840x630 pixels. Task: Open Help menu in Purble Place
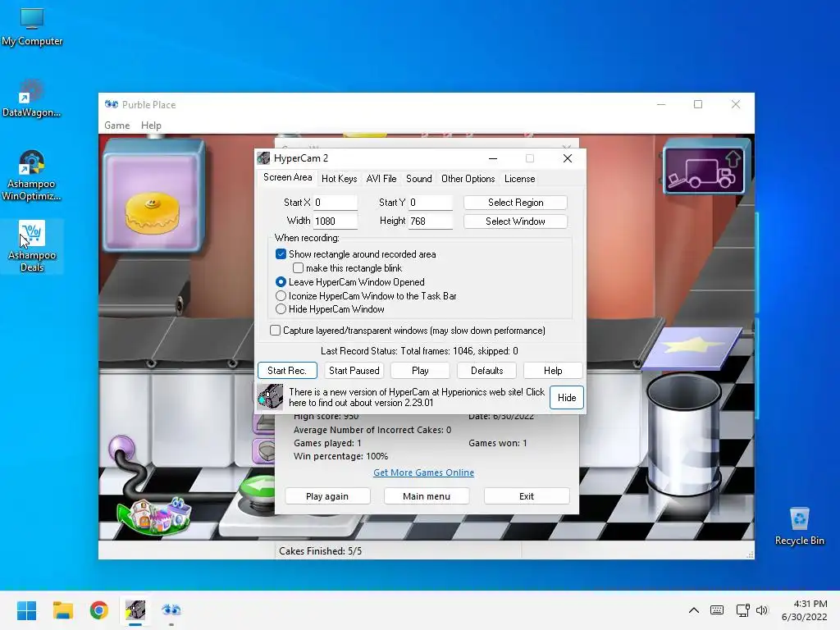pos(151,126)
